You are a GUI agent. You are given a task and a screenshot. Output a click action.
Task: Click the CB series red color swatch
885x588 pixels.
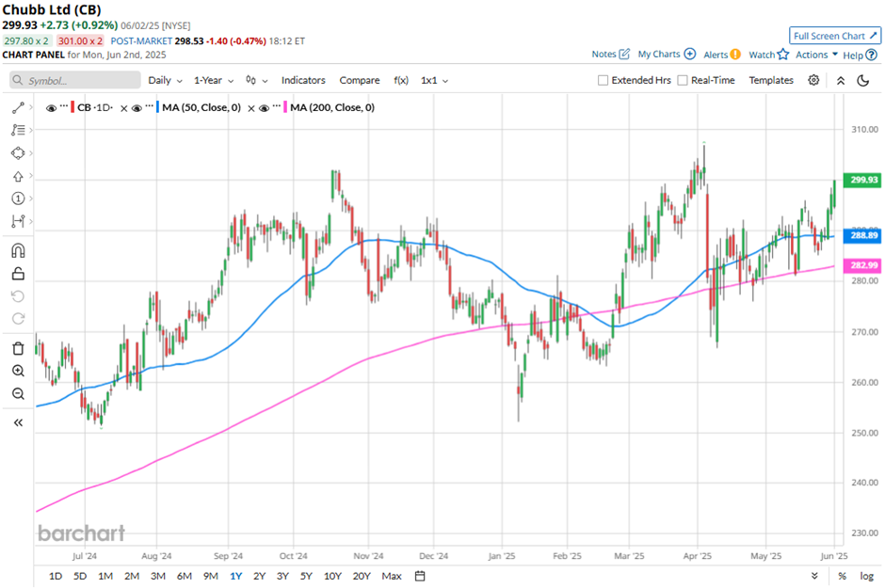(72, 107)
